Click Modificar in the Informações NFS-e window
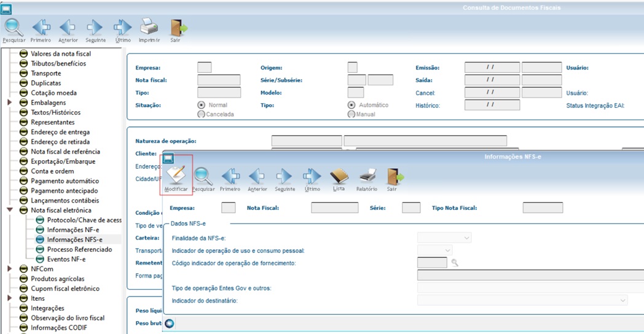Screen dimensions: 644x334 176,179
